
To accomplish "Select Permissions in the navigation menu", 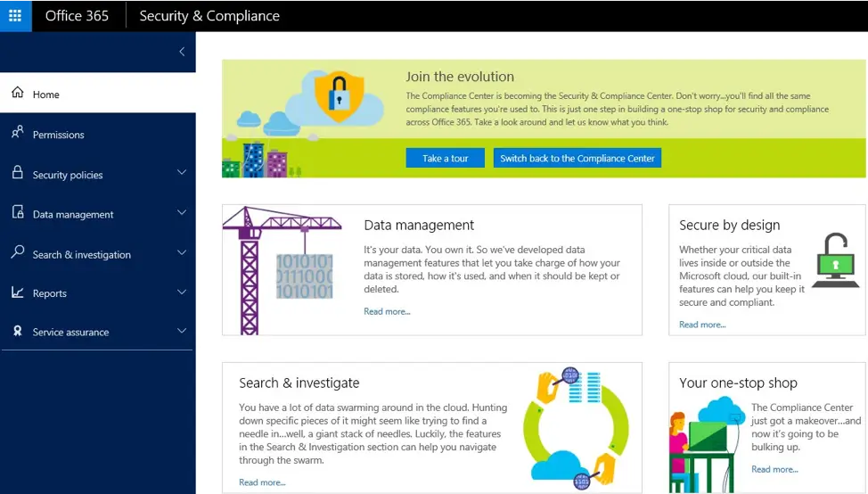I will 58,135.
